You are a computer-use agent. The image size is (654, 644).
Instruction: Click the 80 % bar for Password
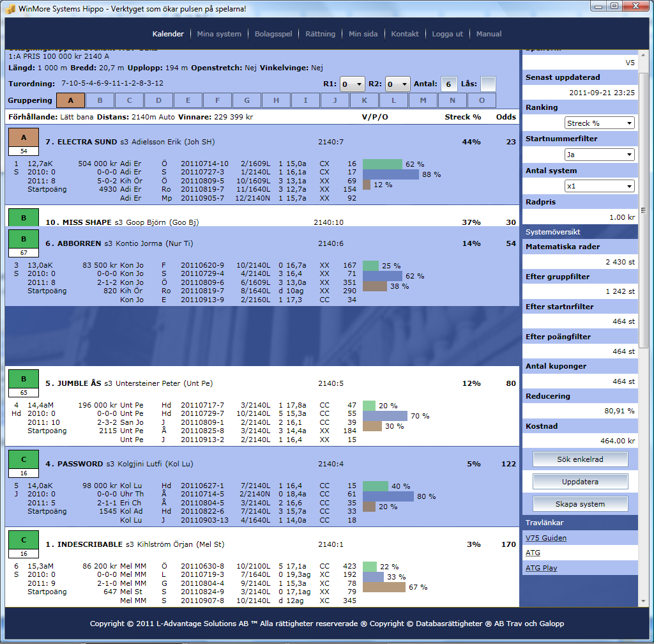(388, 496)
